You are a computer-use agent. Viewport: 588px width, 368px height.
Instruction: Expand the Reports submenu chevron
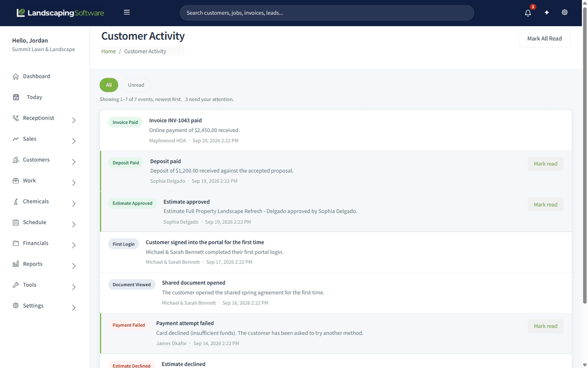coord(73,266)
